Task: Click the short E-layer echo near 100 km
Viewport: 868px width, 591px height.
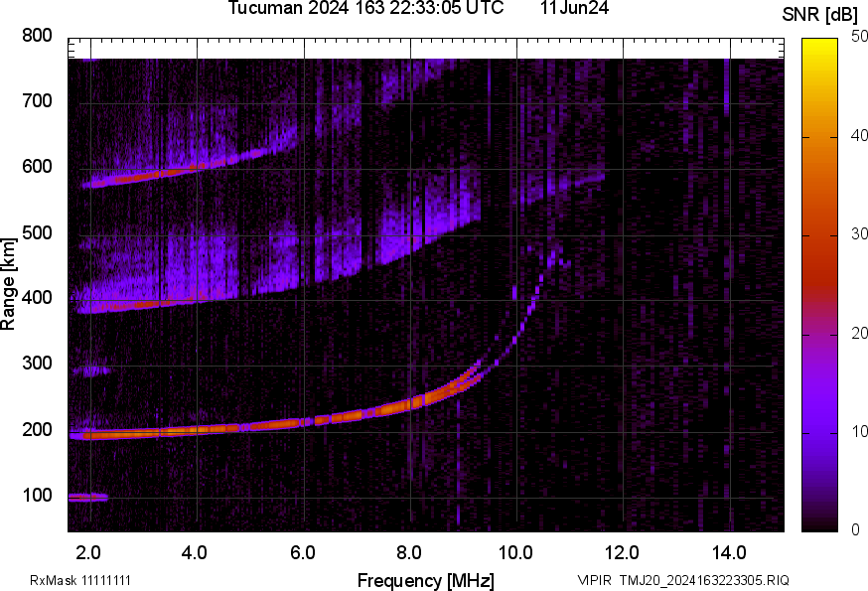Action: pos(87,498)
